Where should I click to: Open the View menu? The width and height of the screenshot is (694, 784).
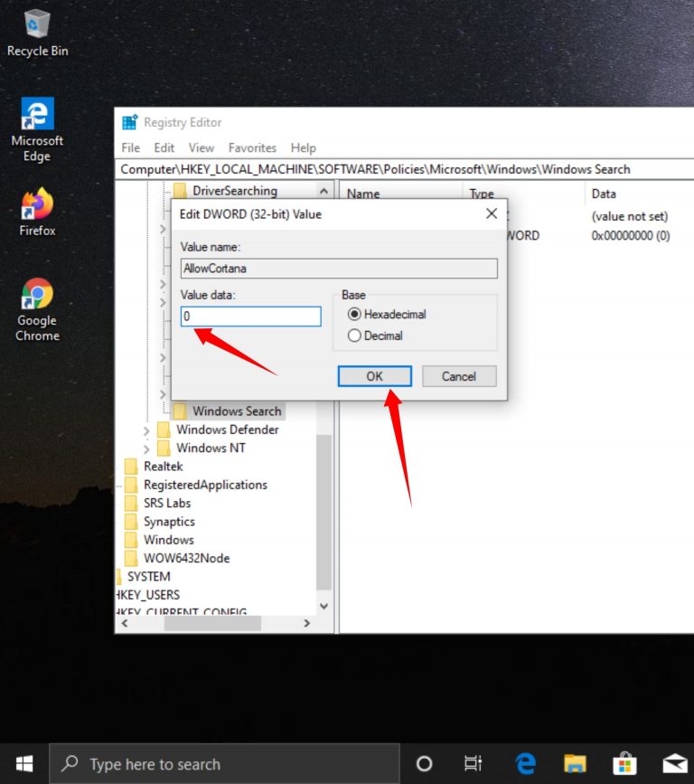pos(201,147)
